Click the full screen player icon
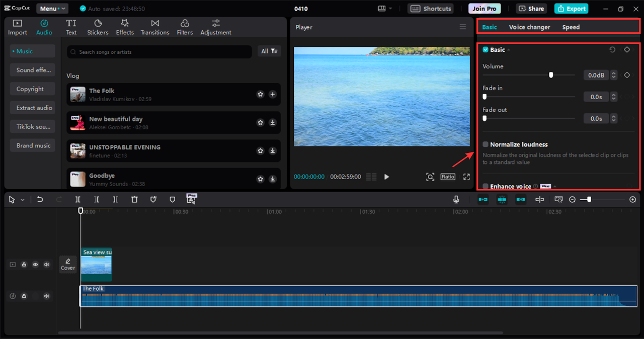This screenshot has width=644, height=340. (466, 177)
